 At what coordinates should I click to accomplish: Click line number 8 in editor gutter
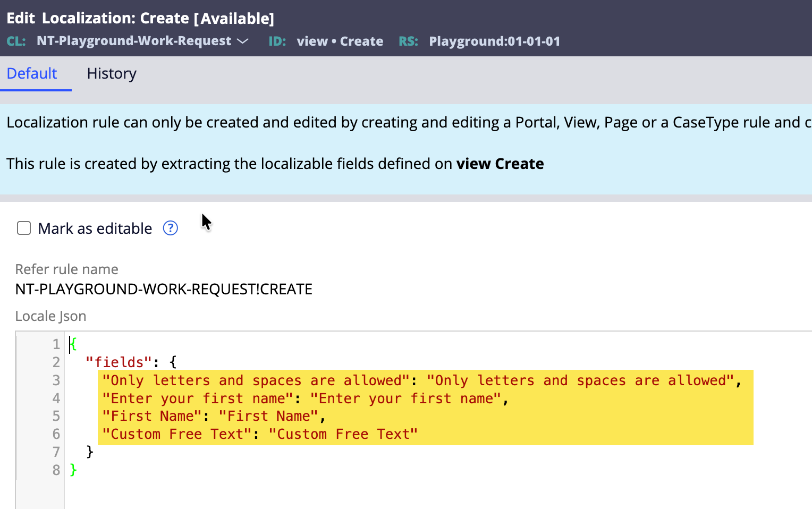(x=56, y=470)
